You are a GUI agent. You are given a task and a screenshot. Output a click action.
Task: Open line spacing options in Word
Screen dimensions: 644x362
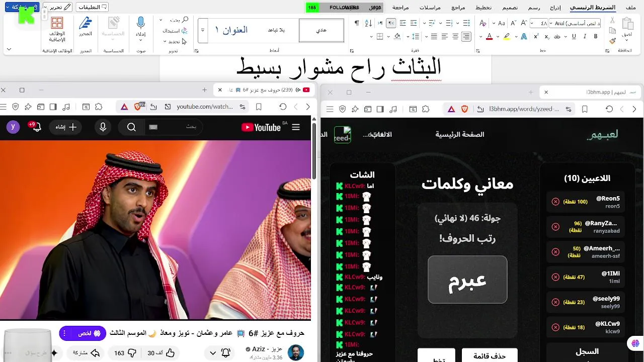416,37
